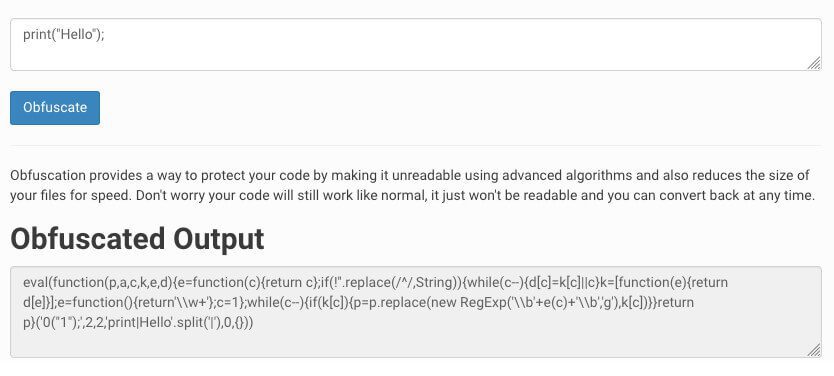
Task: Click the blue Obfuscate button
Action: coord(55,107)
